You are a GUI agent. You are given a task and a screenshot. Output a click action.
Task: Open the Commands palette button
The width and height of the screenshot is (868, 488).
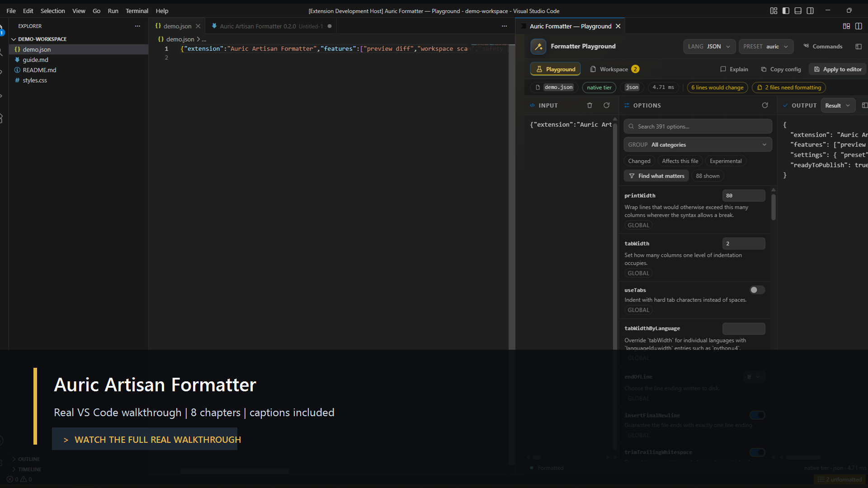823,47
